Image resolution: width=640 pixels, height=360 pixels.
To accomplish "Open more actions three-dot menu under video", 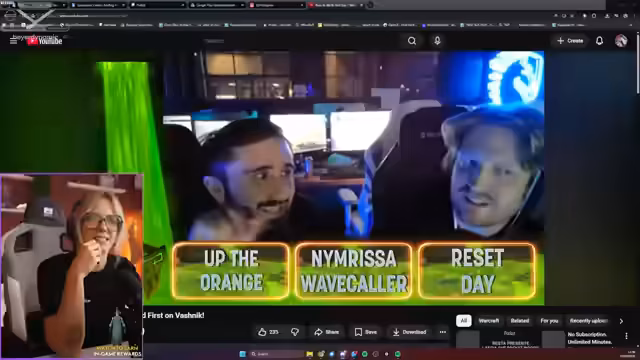I will click(x=443, y=332).
